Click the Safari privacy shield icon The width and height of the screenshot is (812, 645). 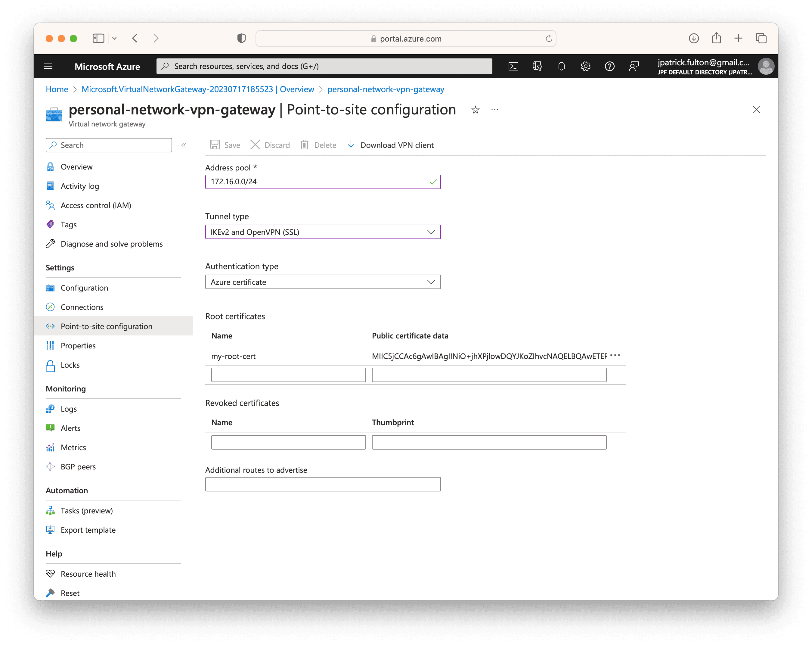[x=241, y=38]
